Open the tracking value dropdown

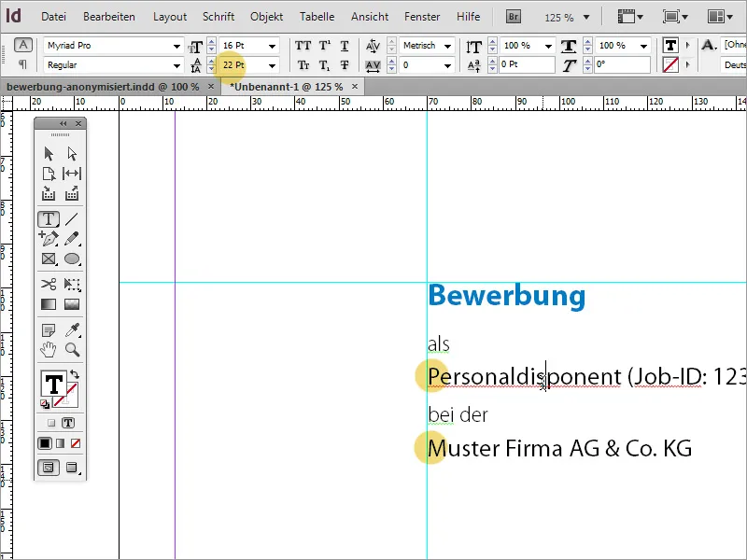[447, 65]
